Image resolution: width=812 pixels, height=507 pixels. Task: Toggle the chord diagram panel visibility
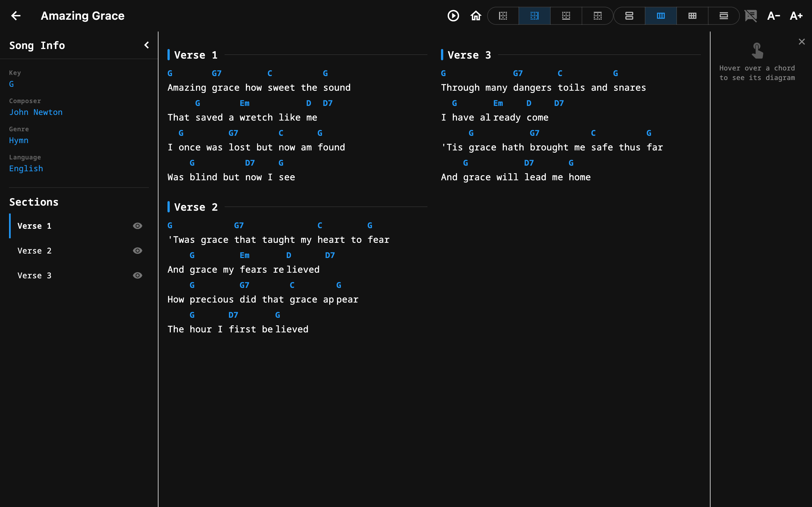pyautogui.click(x=751, y=15)
